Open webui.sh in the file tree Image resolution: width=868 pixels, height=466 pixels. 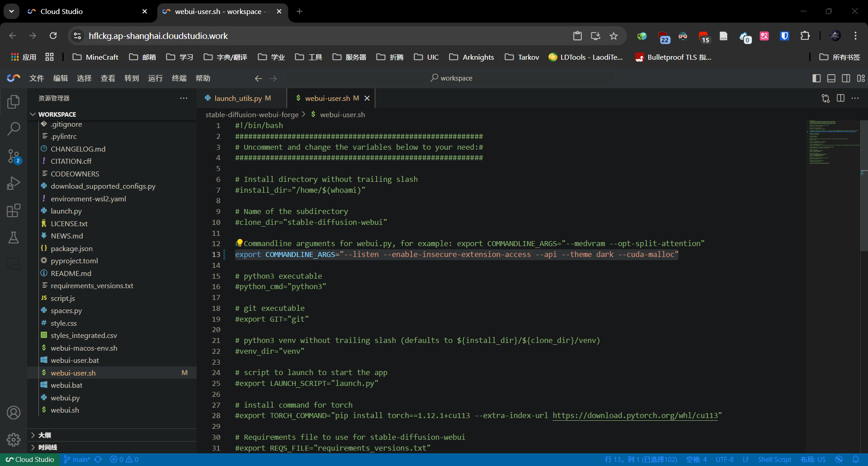[x=65, y=410]
